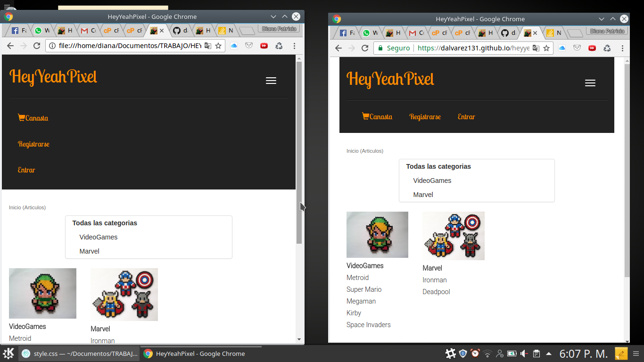Screen dimensions: 644x362
Task: Click translate icon in right address bar
Action: pos(536,48)
